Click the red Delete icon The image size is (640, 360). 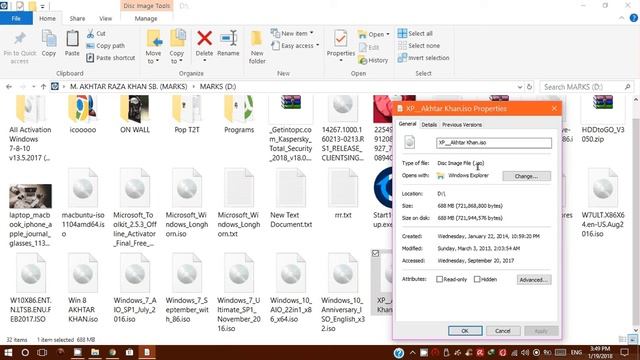coord(204,39)
